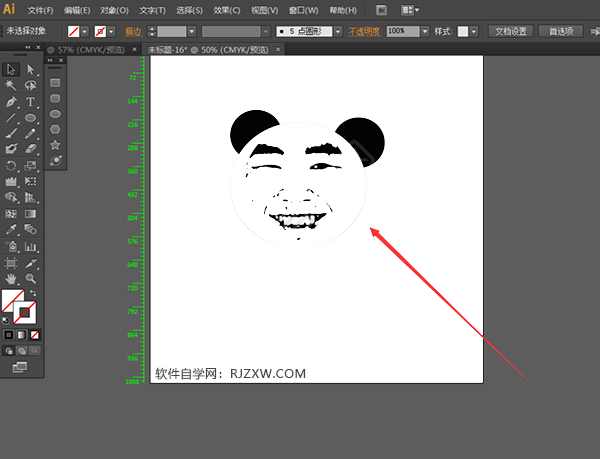The height and width of the screenshot is (459, 600).
Task: Choose Flare in floating shape panel
Action: point(55,160)
